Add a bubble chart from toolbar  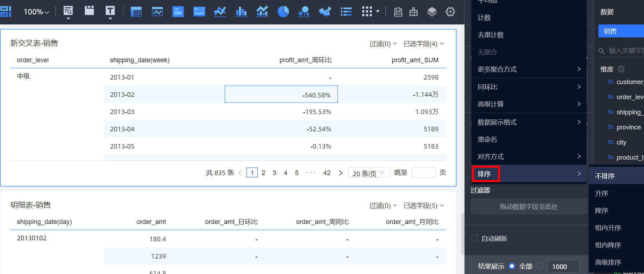point(304,12)
